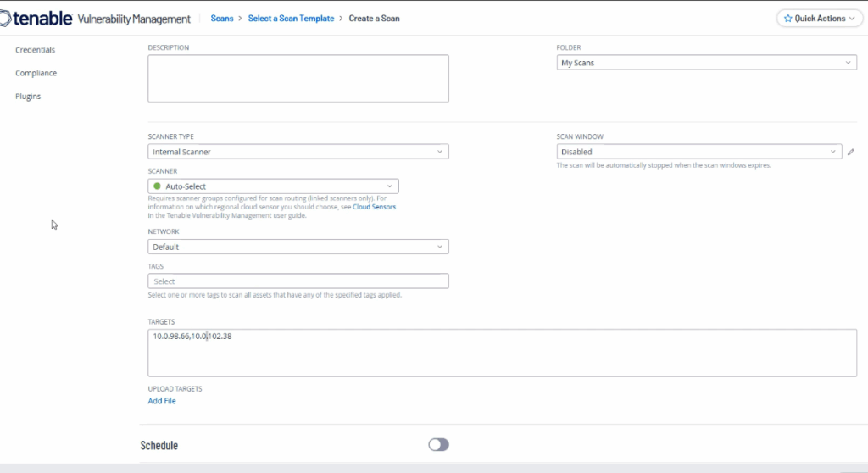Open the Scanner Auto-Select dropdown
This screenshot has height=473, width=868.
tap(273, 186)
